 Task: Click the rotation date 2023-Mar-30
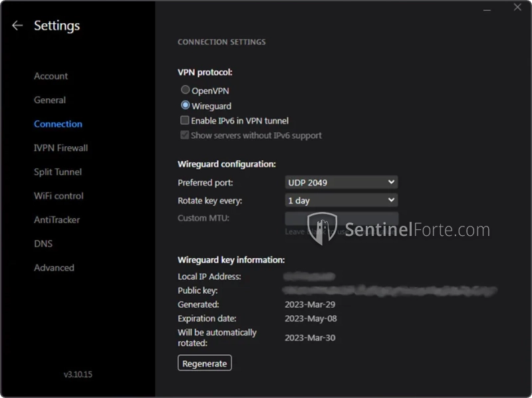tap(310, 338)
